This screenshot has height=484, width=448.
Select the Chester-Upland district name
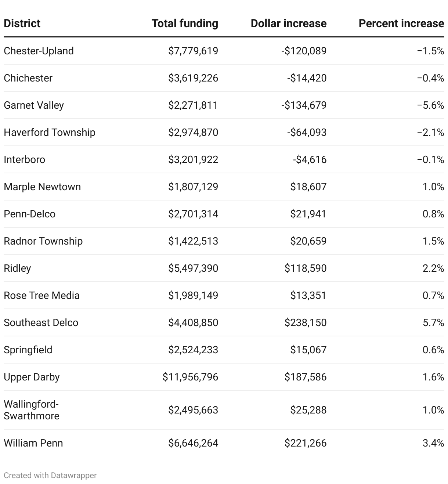tap(39, 51)
